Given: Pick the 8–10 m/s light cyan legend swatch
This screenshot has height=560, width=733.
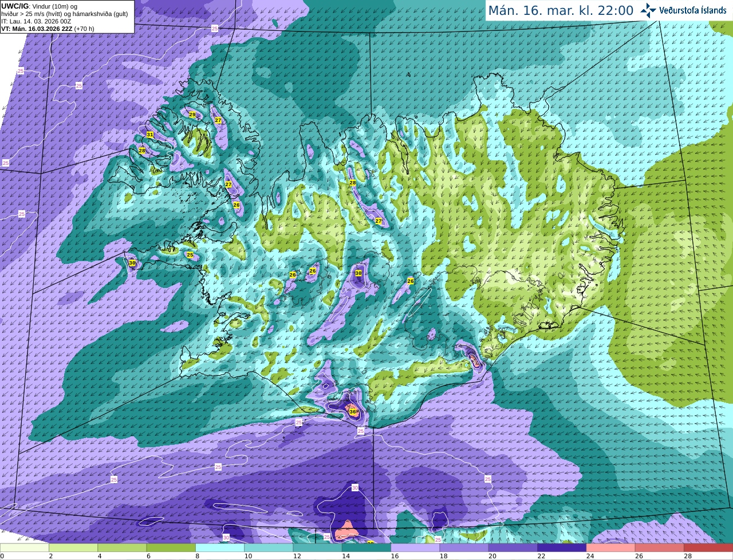Looking at the screenshot, I should pos(220,547).
